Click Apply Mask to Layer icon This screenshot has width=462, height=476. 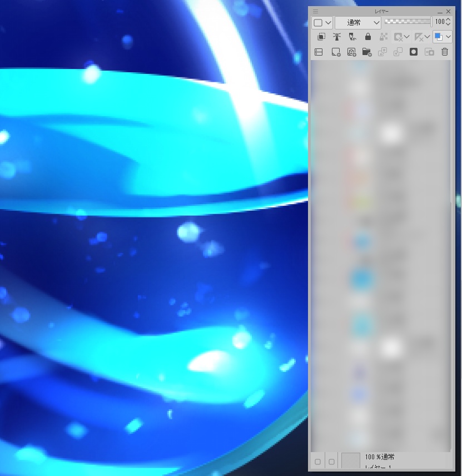coord(429,52)
